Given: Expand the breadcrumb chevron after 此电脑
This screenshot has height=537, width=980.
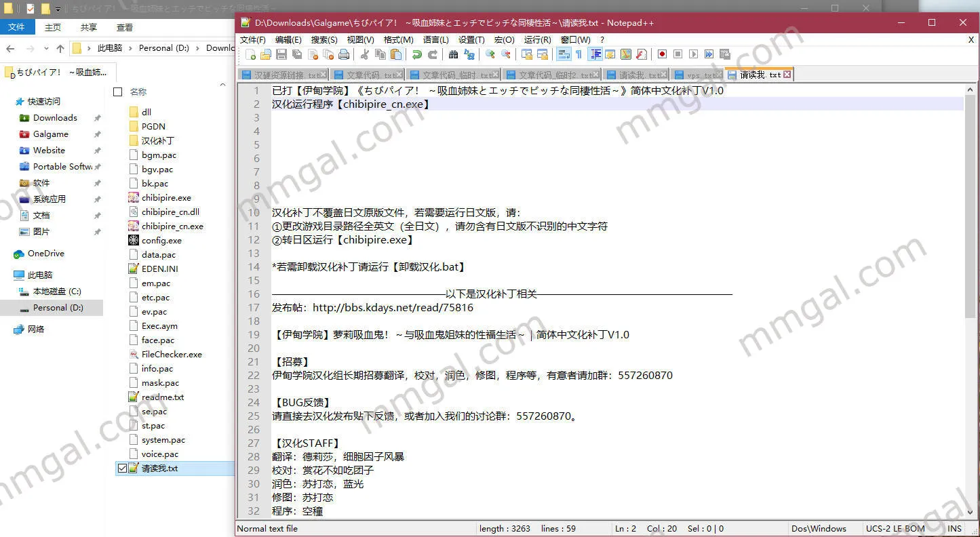Looking at the screenshot, I should pyautogui.click(x=130, y=48).
